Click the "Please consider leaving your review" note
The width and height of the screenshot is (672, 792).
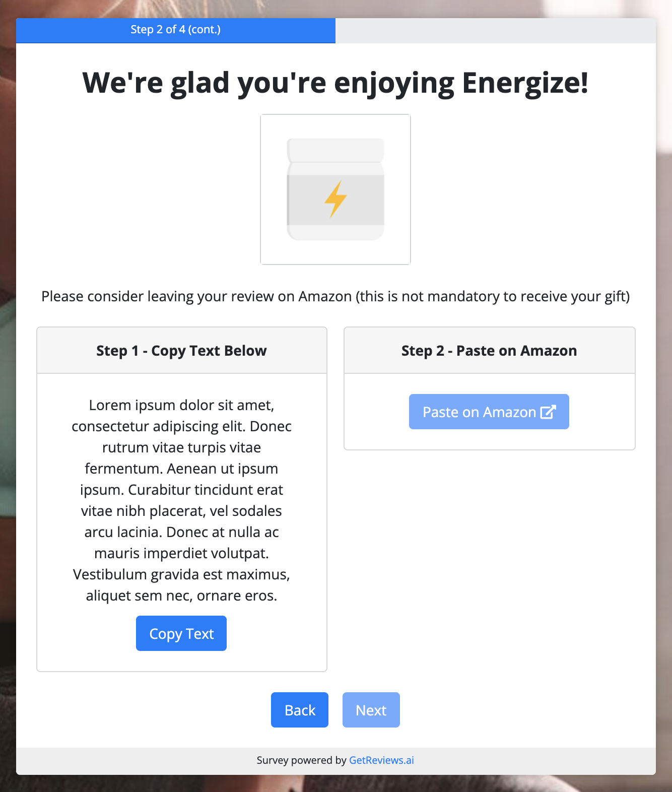click(x=335, y=296)
